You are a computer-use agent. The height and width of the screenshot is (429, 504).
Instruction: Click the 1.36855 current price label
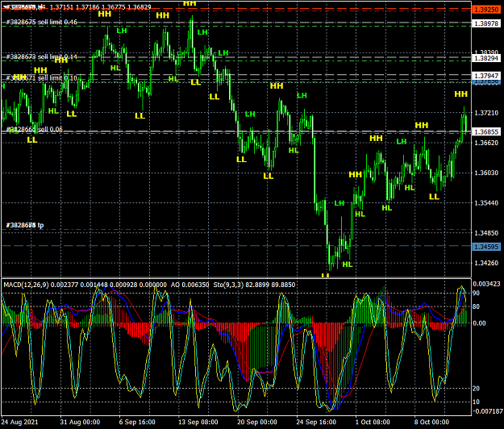485,131
